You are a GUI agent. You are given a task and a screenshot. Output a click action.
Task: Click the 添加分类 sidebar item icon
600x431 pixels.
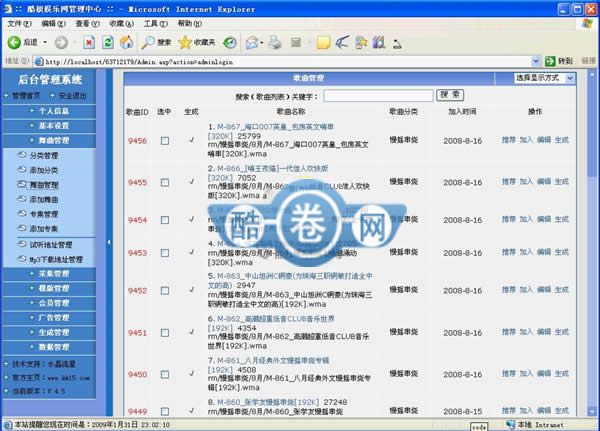(x=22, y=170)
